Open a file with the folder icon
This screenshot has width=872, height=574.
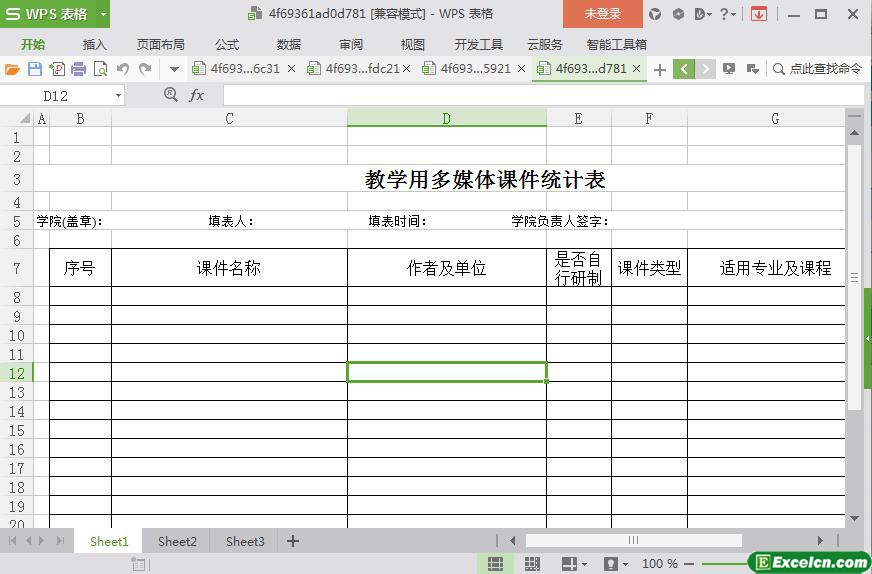[x=12, y=69]
